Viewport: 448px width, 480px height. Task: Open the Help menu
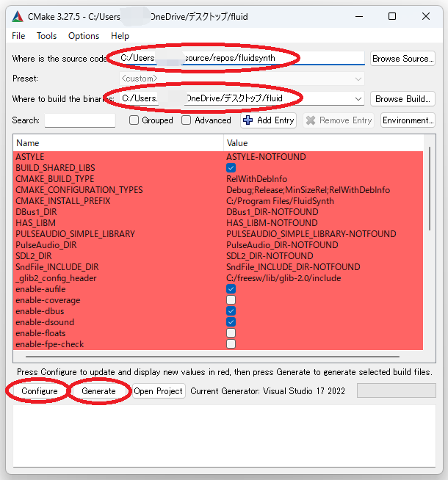tap(120, 36)
